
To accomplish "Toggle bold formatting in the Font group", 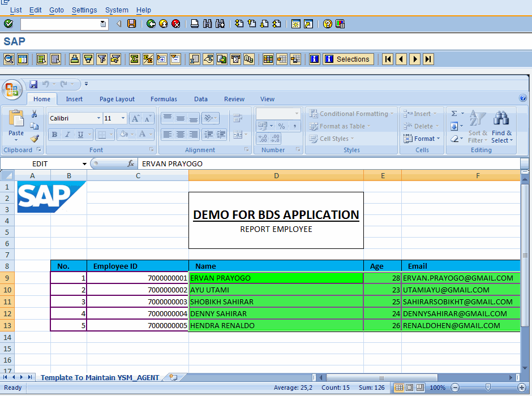I will [54, 134].
